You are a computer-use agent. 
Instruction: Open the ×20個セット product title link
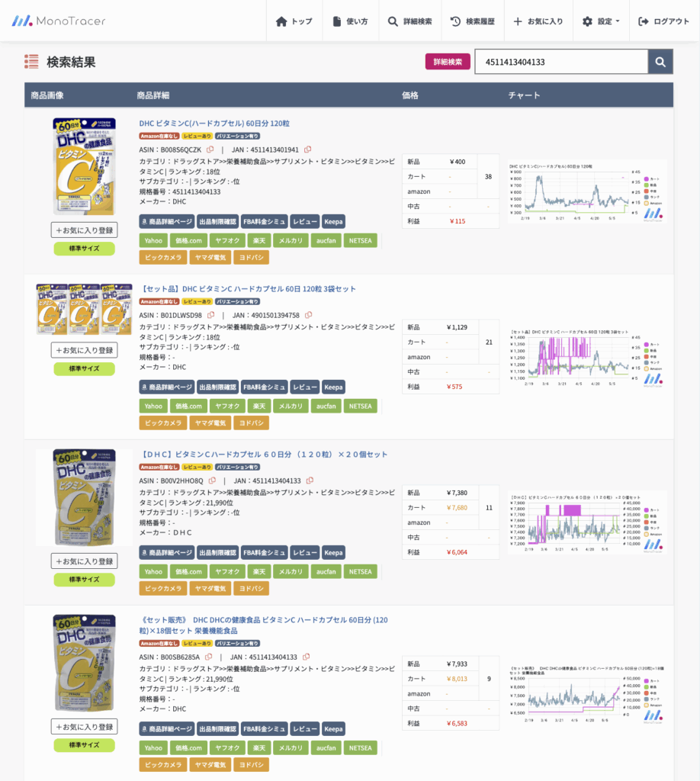(263, 455)
